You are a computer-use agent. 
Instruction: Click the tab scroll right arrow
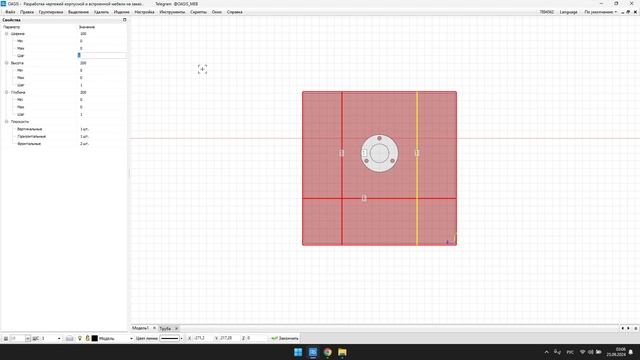(x=628, y=328)
